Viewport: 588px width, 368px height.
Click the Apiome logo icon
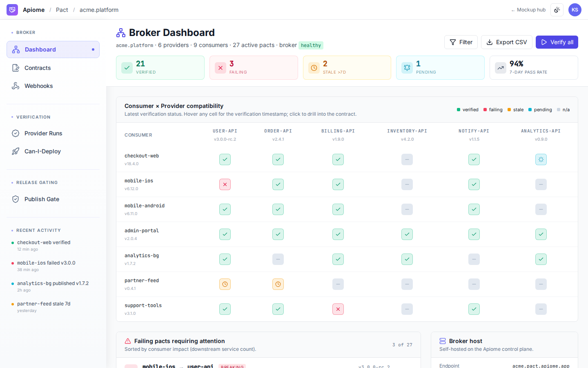click(12, 10)
